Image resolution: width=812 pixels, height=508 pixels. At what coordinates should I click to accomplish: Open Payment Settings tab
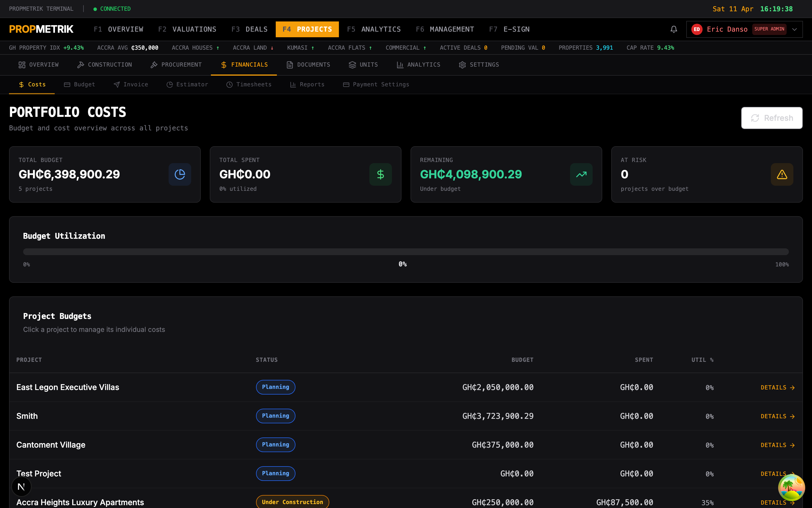point(376,84)
